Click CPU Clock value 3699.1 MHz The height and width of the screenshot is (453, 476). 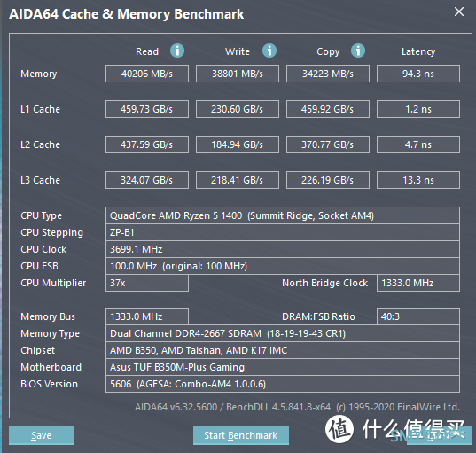point(283,249)
